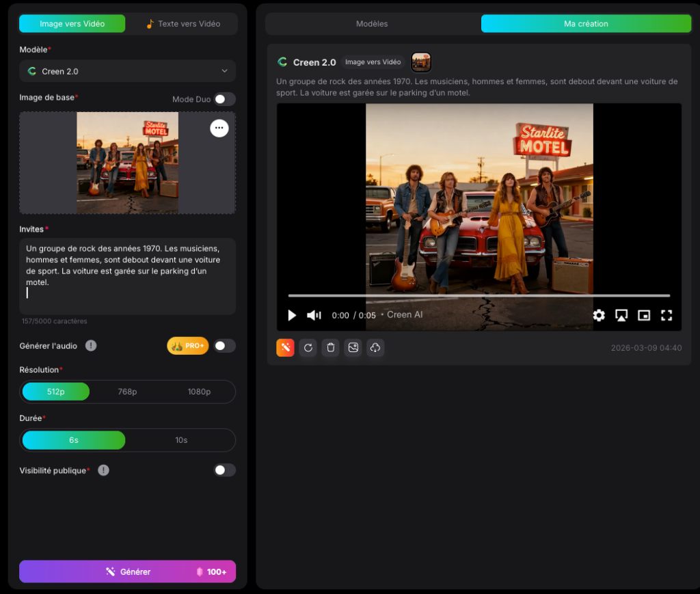Screen dimensions: 700x594
Task: Open the base image three-dot menu
Action: click(219, 128)
